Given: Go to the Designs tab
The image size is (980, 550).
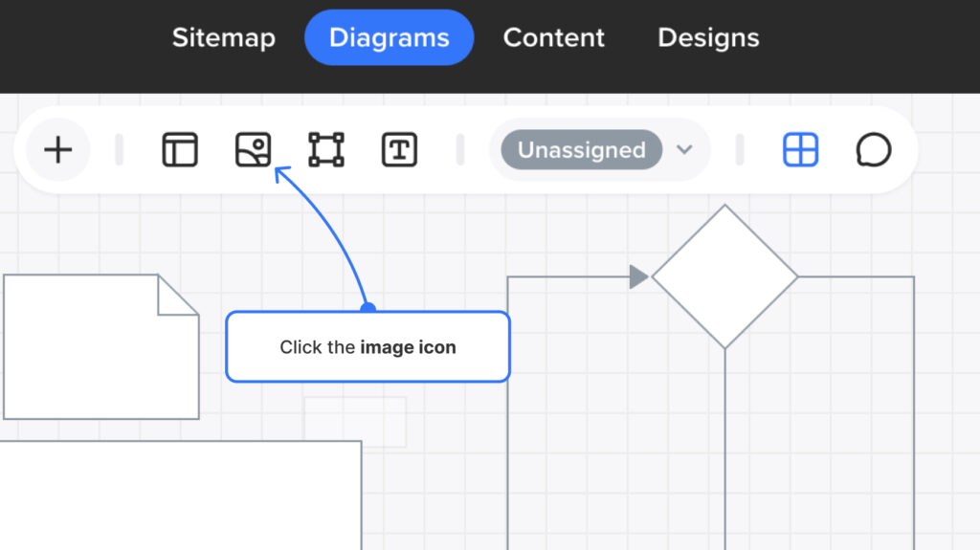Looking at the screenshot, I should 708,37.
